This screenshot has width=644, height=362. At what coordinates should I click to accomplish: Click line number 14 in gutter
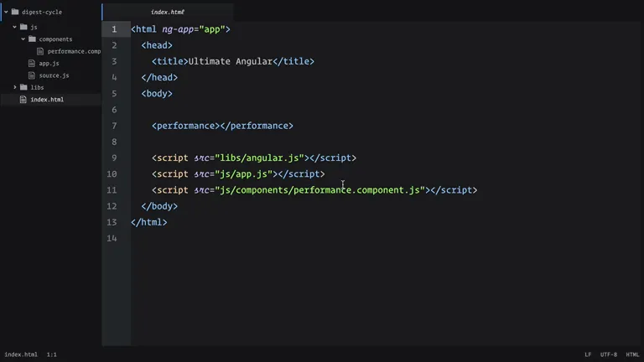pyautogui.click(x=112, y=238)
